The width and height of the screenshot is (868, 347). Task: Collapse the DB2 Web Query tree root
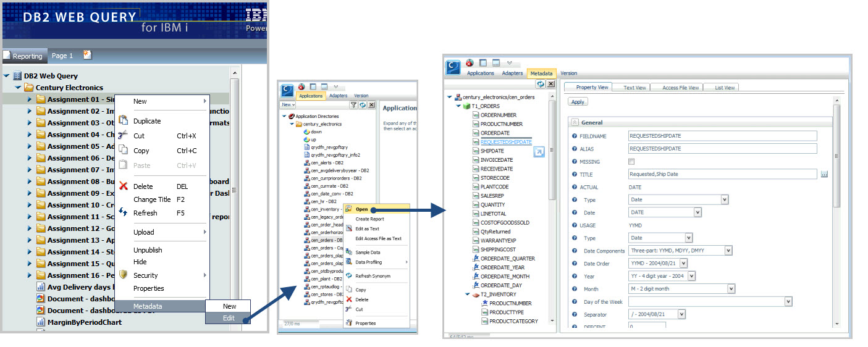click(x=6, y=76)
